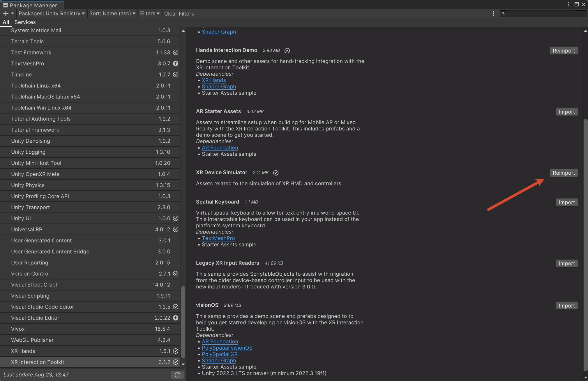
Task: Select Unity Physics package
Action: coord(90,185)
